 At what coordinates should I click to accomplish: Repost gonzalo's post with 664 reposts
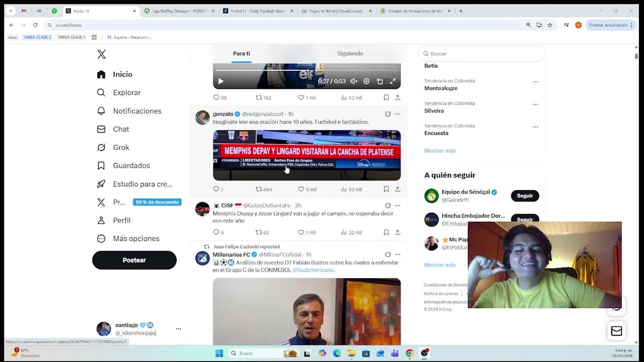264,189
